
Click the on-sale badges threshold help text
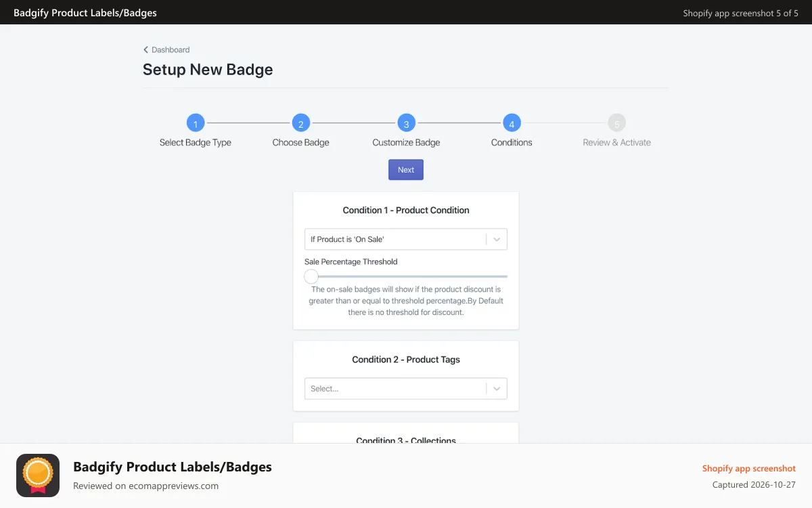coord(406,301)
